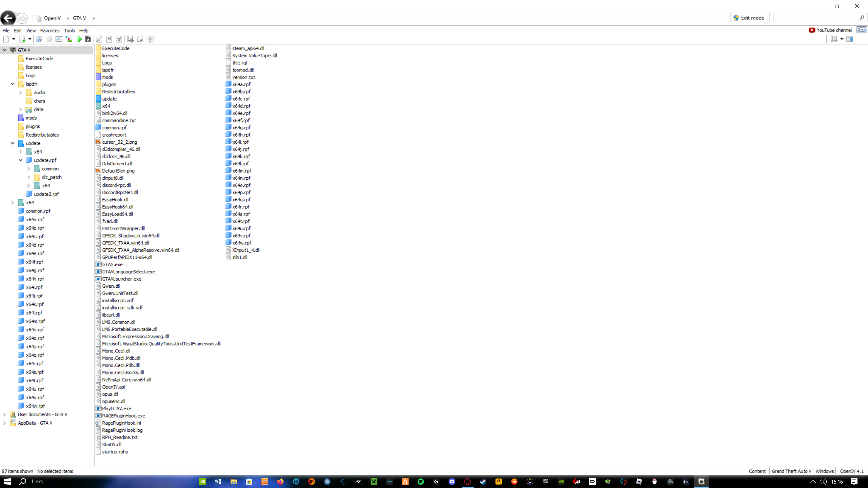Collapse the lspdfr tree folder

(13, 84)
